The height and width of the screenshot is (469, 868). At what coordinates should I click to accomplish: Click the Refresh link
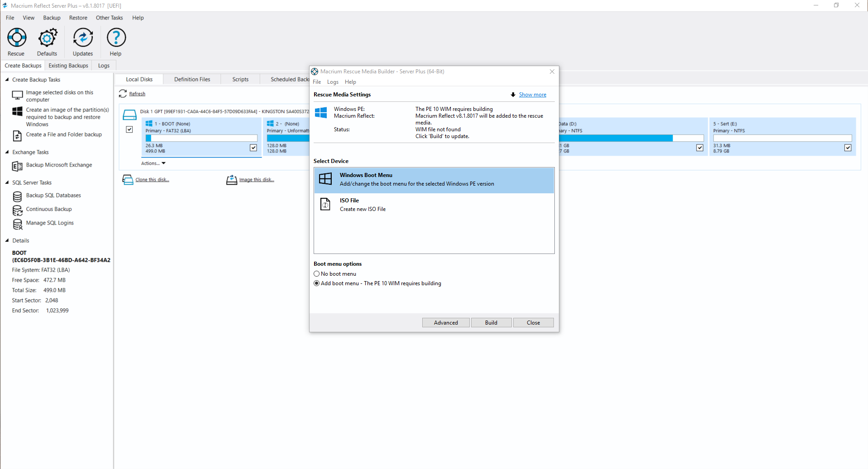(137, 94)
